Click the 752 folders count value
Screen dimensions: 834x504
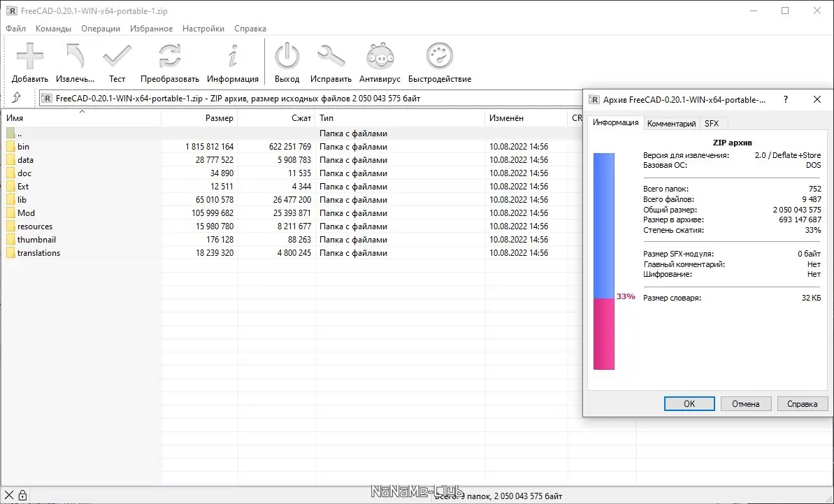tap(815, 189)
